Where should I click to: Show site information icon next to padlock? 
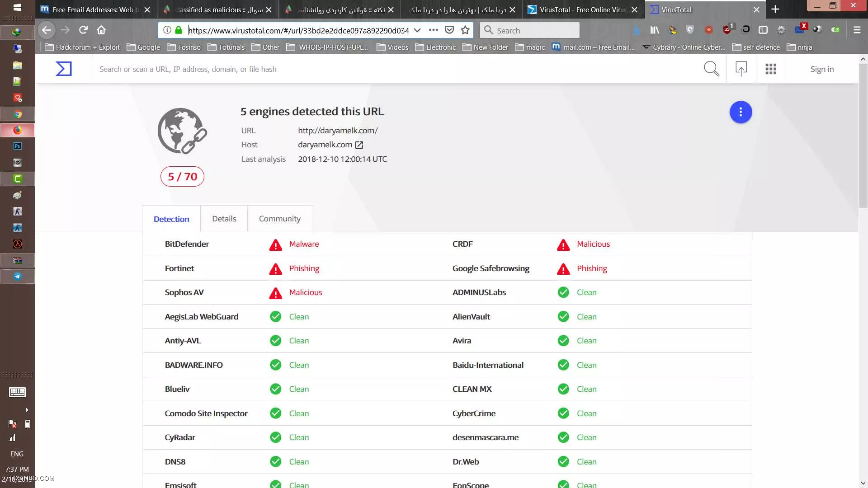coord(167,30)
